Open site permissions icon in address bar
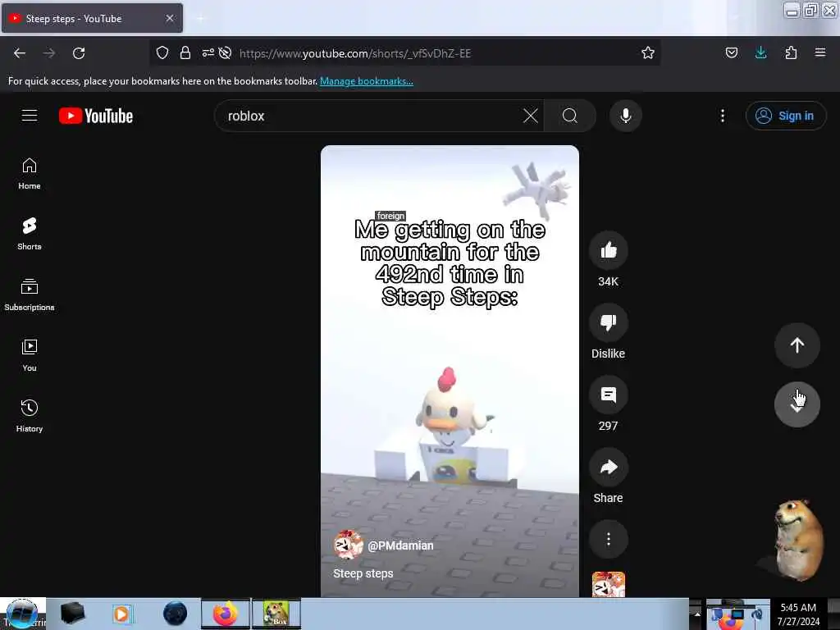 (208, 53)
